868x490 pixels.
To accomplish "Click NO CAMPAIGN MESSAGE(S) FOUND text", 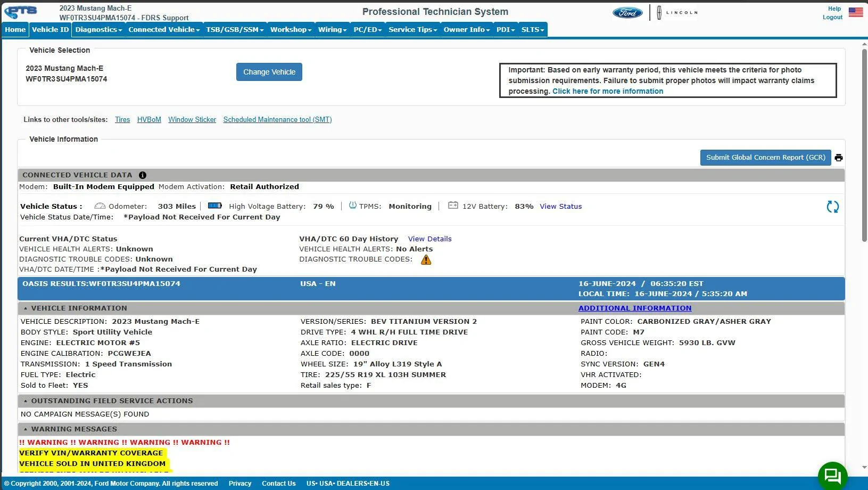I will point(85,414).
